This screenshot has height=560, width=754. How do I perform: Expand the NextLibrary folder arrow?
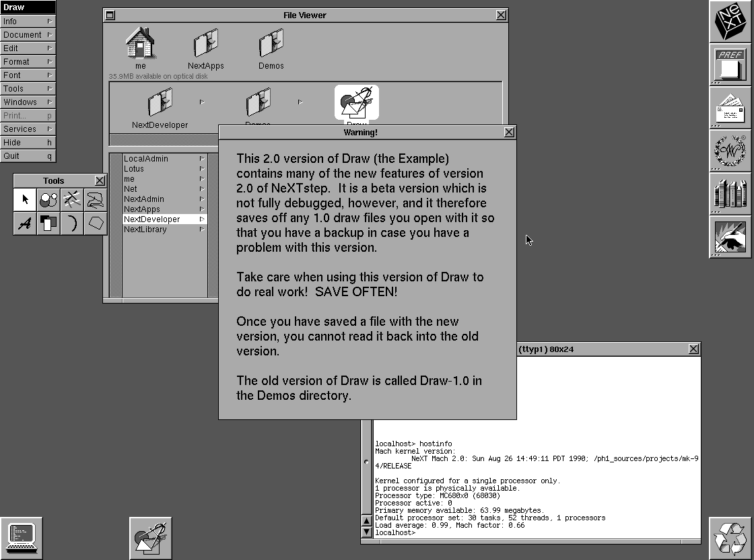coord(201,230)
